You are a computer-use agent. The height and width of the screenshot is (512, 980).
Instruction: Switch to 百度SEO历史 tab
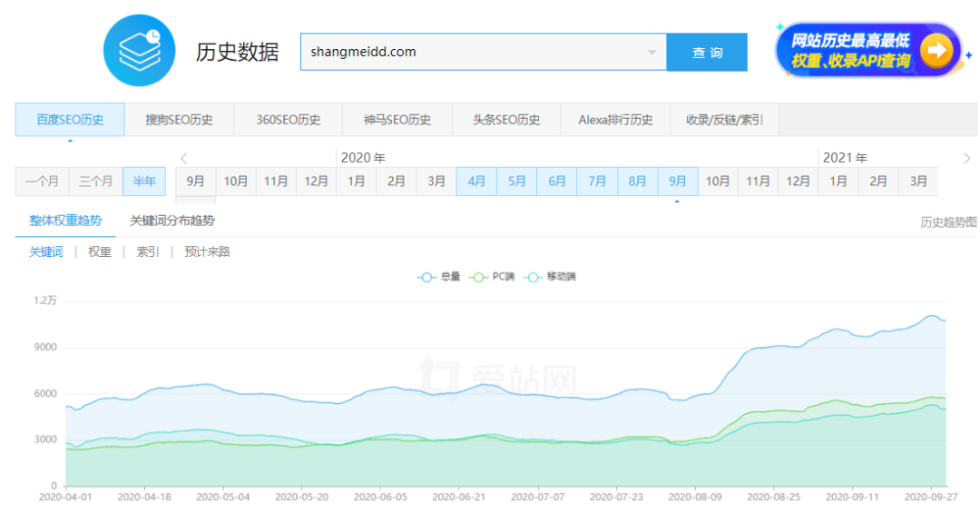pyautogui.click(x=70, y=120)
